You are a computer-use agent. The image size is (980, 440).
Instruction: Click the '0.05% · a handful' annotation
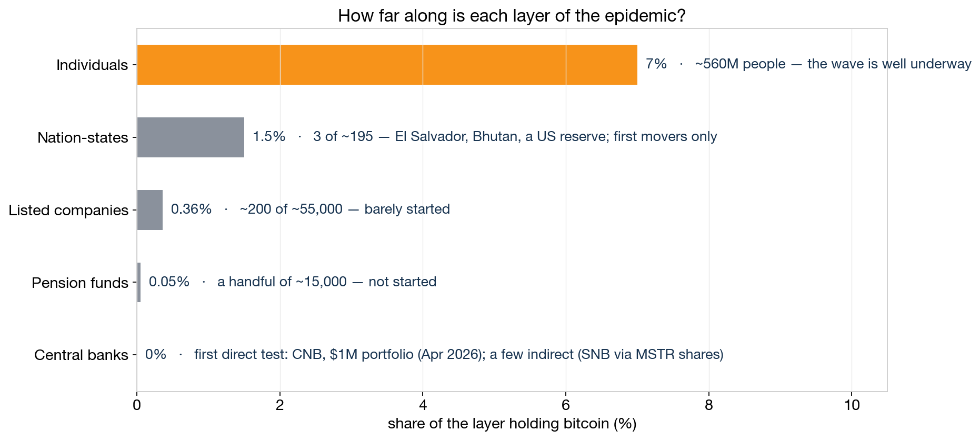click(x=293, y=282)
